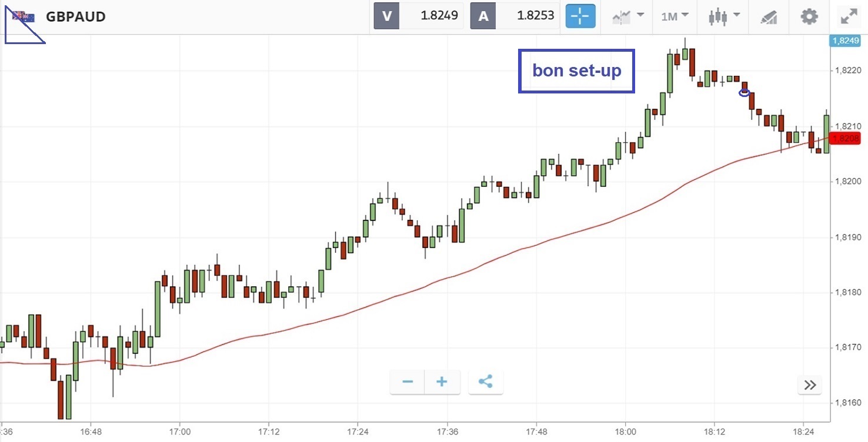This screenshot has width=868, height=442.
Task: Click the A buy price button
Action: click(516, 16)
